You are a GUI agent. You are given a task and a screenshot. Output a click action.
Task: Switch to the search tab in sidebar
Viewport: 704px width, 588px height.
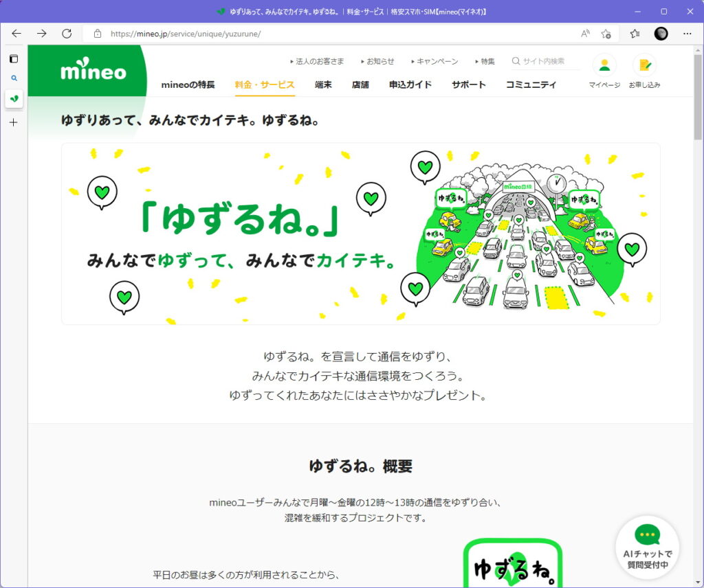click(14, 78)
